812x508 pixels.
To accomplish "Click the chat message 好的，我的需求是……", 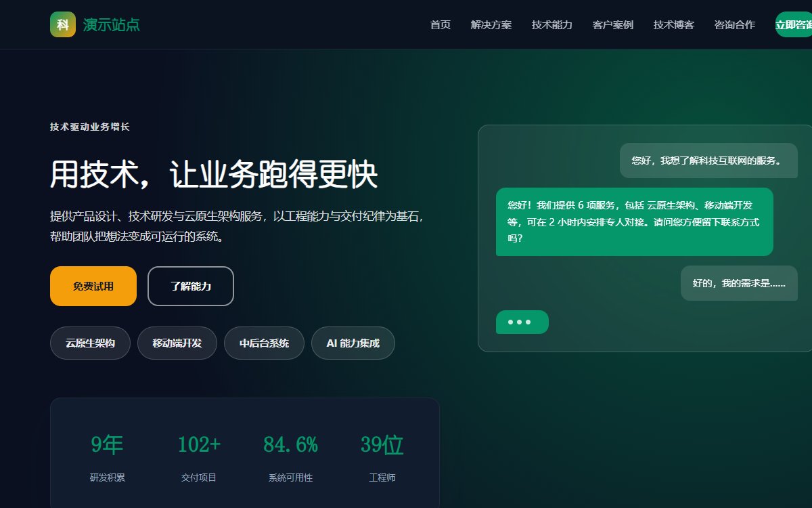I will (x=739, y=283).
